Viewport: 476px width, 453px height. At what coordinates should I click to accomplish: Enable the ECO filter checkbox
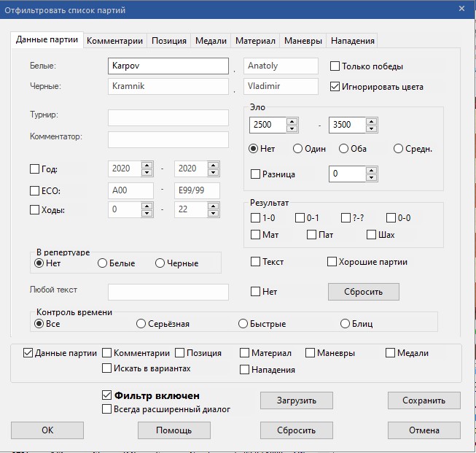point(34,191)
